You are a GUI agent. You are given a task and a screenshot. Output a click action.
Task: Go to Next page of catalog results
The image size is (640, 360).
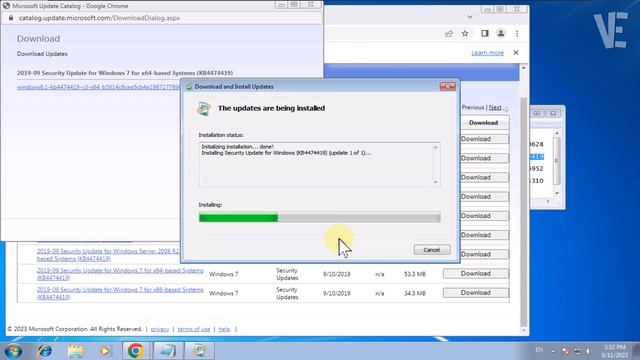pyautogui.click(x=495, y=107)
